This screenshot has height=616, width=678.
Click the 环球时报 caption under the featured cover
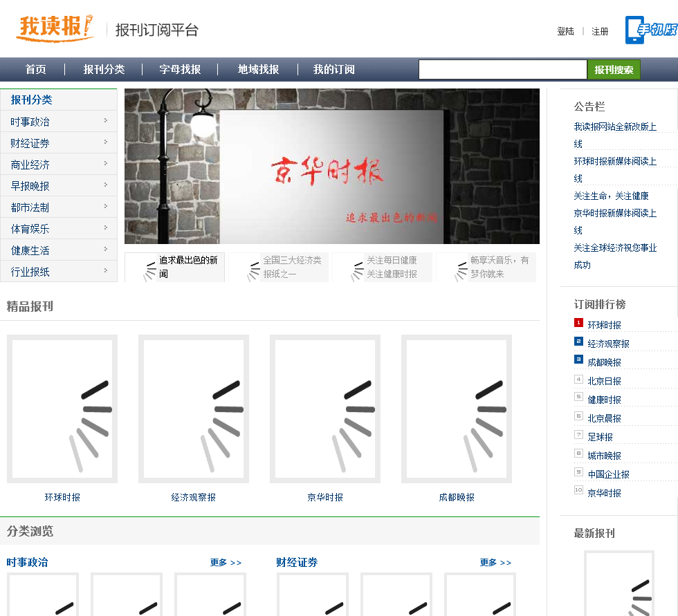pyautogui.click(x=62, y=497)
